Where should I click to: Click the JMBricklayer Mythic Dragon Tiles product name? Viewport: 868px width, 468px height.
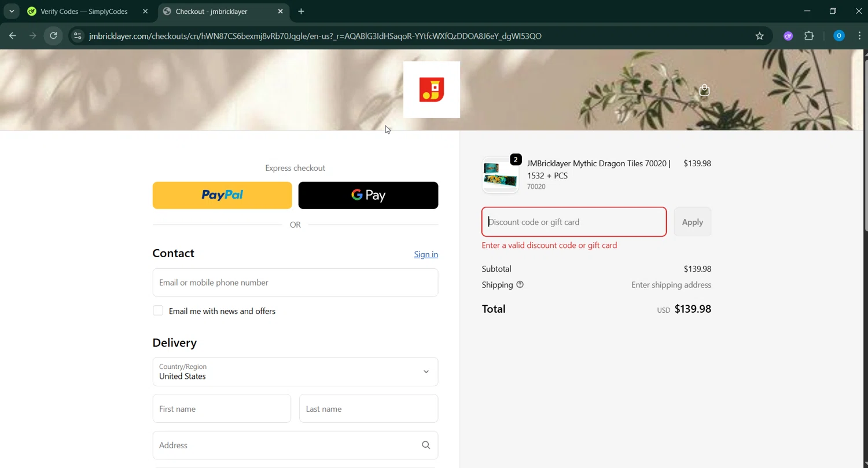click(x=599, y=169)
